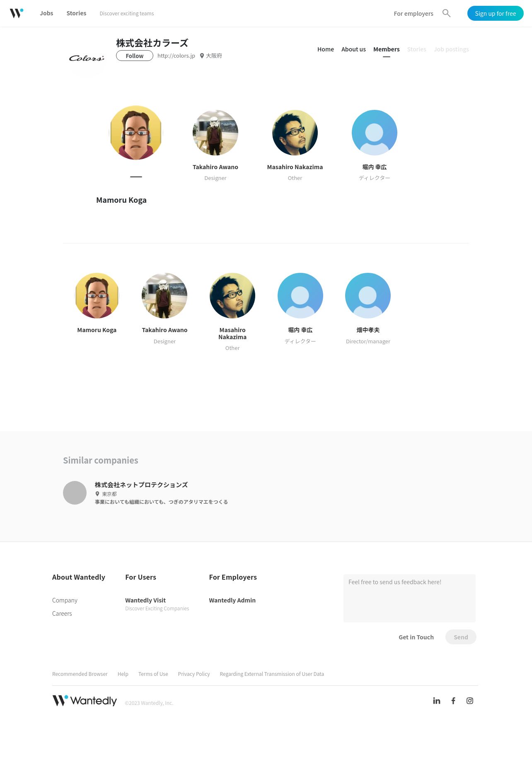Open the search magnifier icon
The height and width of the screenshot is (782, 532).
(446, 13)
